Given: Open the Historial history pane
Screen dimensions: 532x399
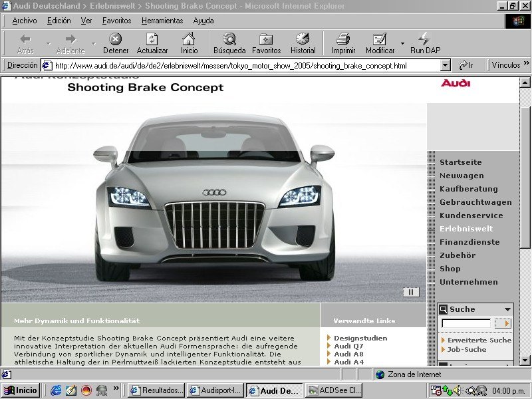Looking at the screenshot, I should pos(303,43).
